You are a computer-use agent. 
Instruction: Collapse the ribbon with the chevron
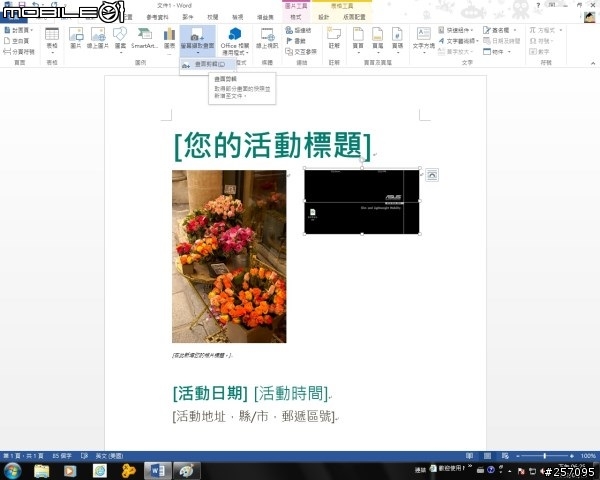[x=593, y=63]
